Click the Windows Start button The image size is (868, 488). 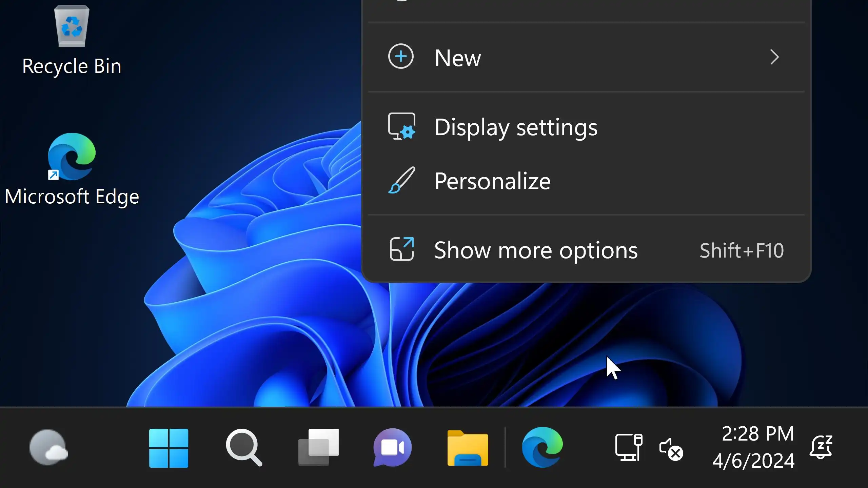coord(169,448)
